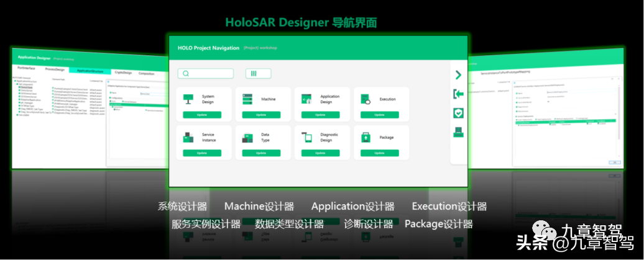Switch to the CryptoDesign tab
The width and height of the screenshot is (644, 260).
point(123,73)
